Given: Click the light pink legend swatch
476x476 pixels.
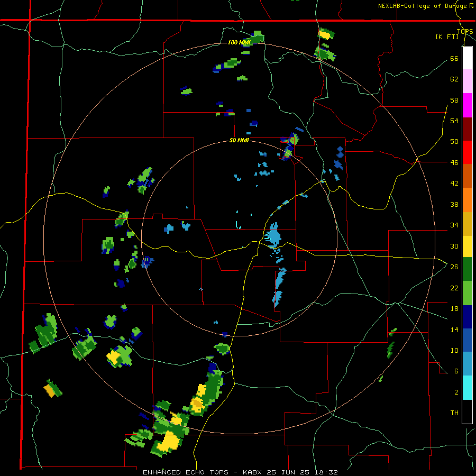Looking at the screenshot, I should (x=467, y=81).
